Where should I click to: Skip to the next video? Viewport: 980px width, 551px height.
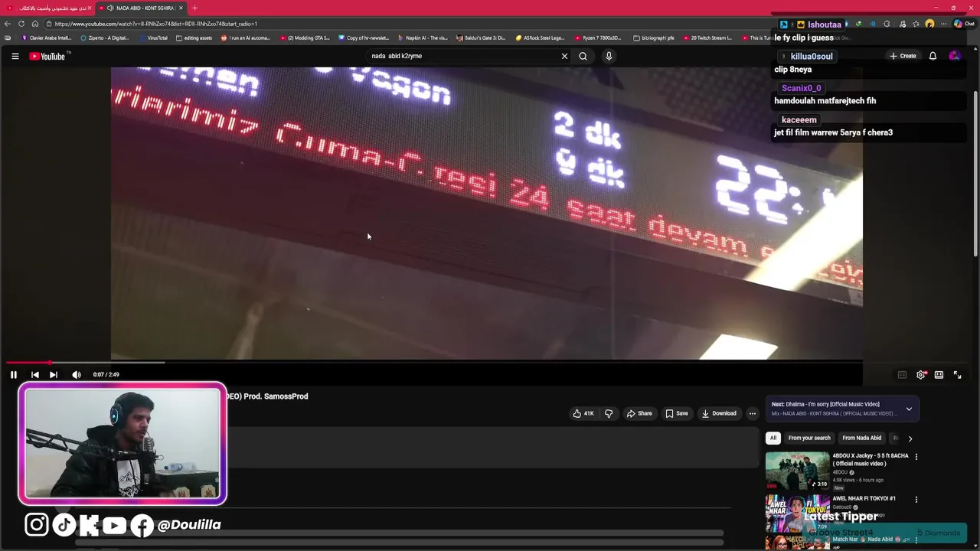click(x=53, y=374)
